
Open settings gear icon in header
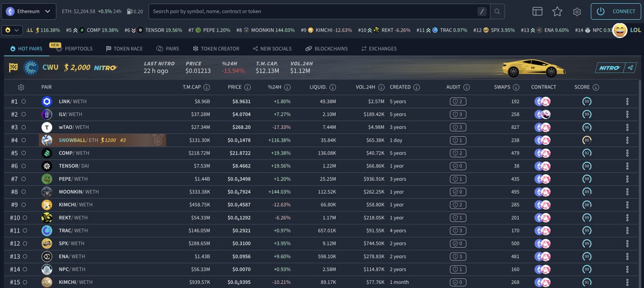pyautogui.click(x=577, y=11)
